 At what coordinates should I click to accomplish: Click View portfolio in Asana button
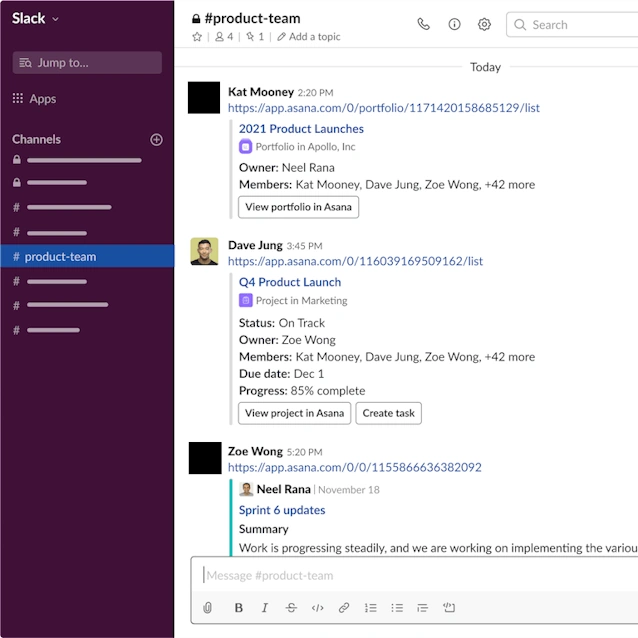click(x=298, y=207)
